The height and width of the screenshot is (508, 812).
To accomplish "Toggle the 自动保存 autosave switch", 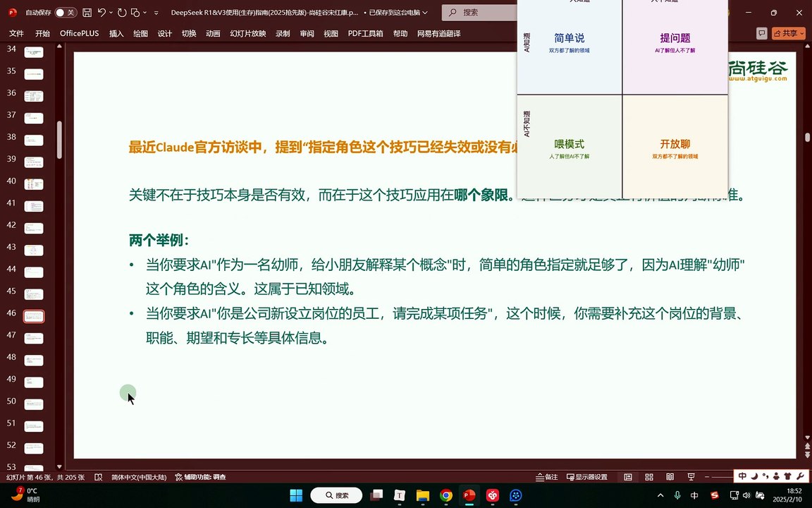I will click(66, 13).
